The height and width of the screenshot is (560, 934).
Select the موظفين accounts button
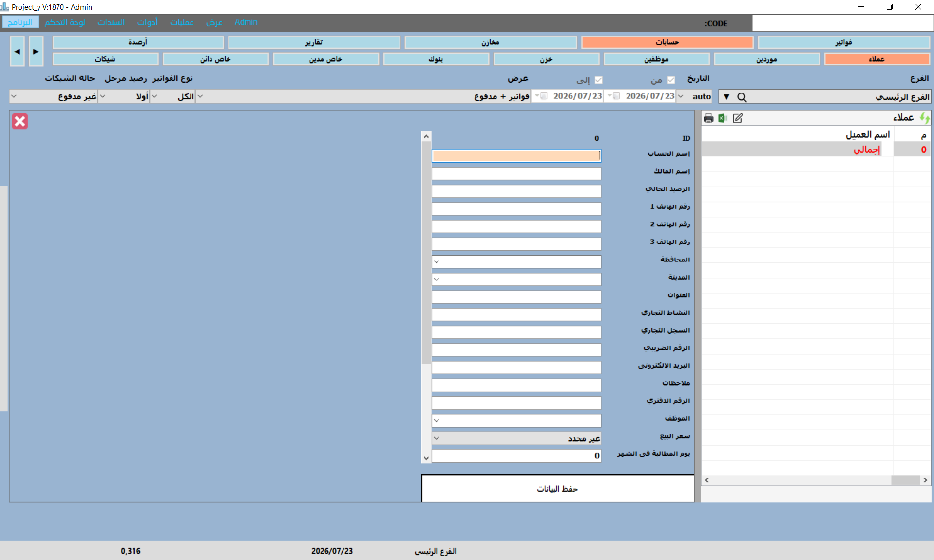pyautogui.click(x=657, y=59)
